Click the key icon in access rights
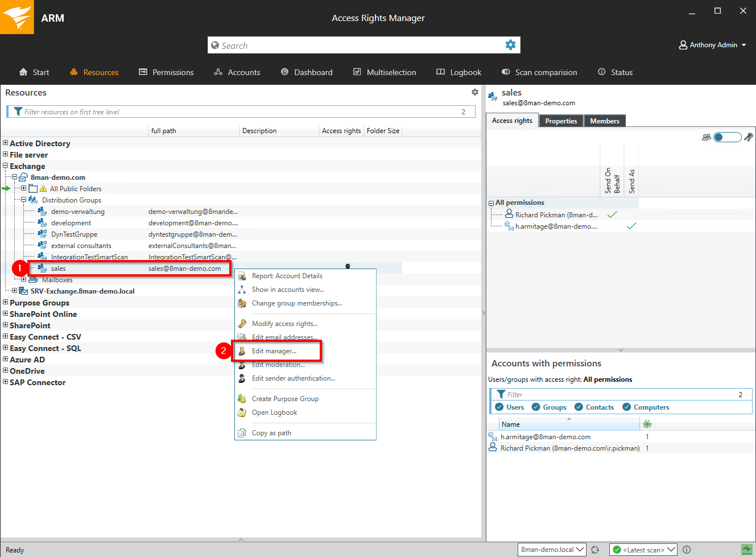 (749, 137)
